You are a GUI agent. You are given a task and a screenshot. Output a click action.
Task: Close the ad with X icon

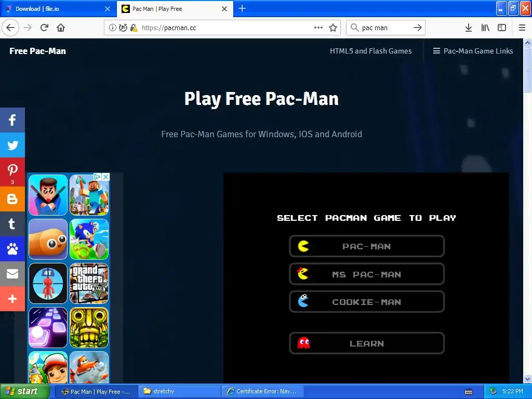pyautogui.click(x=106, y=177)
